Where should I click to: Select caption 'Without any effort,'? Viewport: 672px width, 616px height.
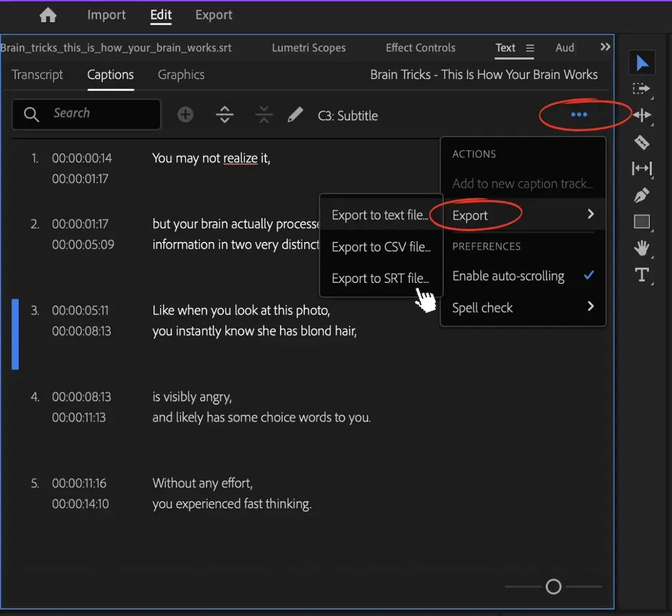click(x=202, y=483)
